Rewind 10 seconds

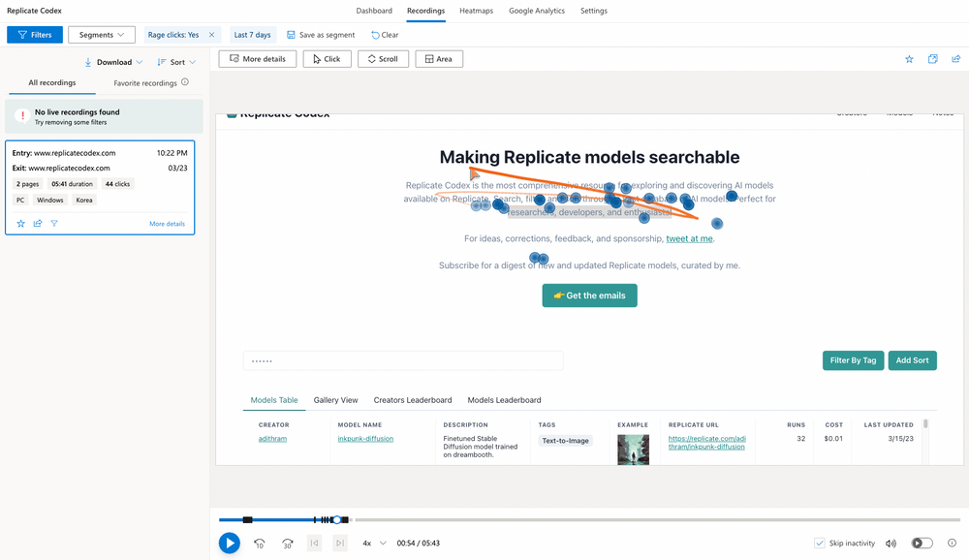[260, 544]
